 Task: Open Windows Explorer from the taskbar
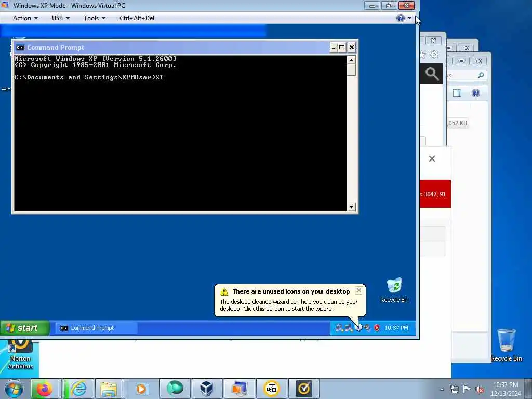tap(109, 389)
